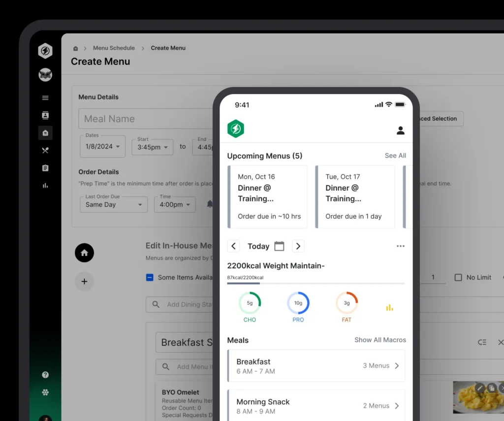
Task: Toggle the Some Items Available checkbox
Action: tap(150, 277)
